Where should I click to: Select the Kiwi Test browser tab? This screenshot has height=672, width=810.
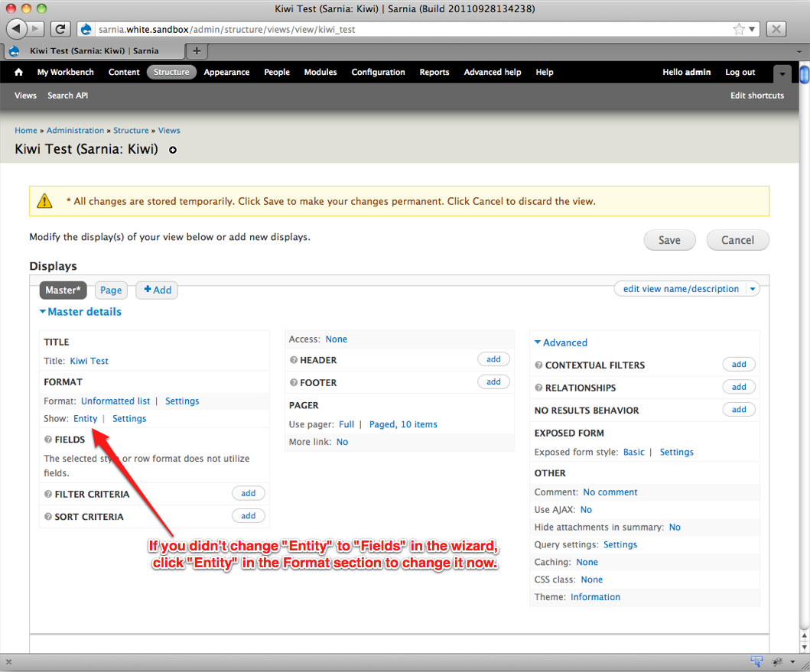(x=94, y=50)
